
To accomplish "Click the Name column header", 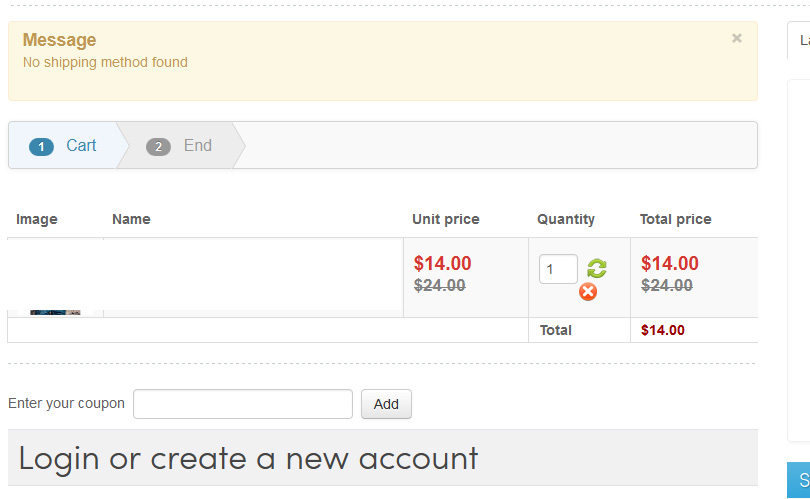I will click(x=131, y=219).
